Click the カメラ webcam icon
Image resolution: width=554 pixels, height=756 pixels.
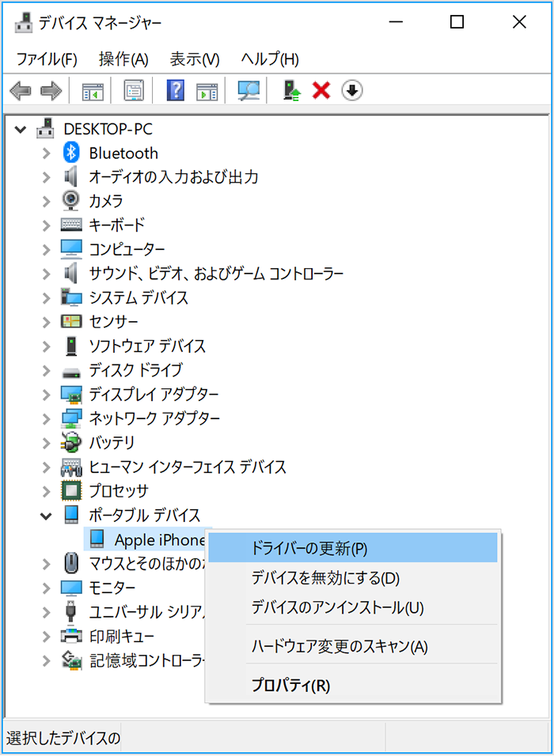(71, 201)
